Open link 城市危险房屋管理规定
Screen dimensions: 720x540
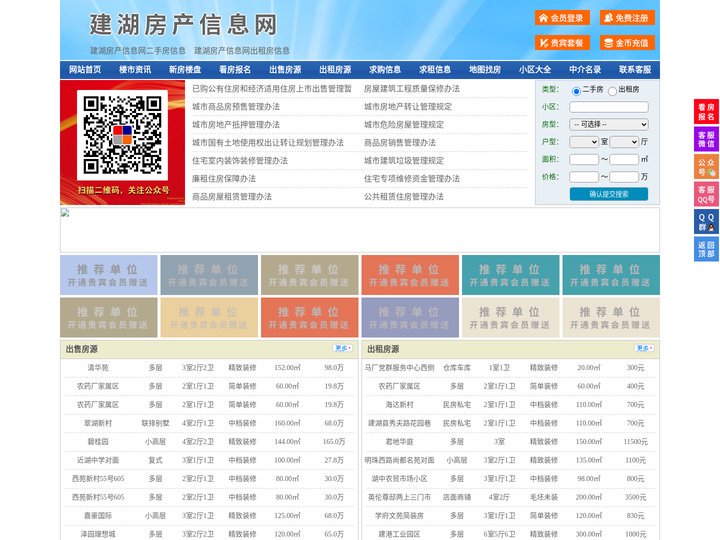tap(404, 124)
